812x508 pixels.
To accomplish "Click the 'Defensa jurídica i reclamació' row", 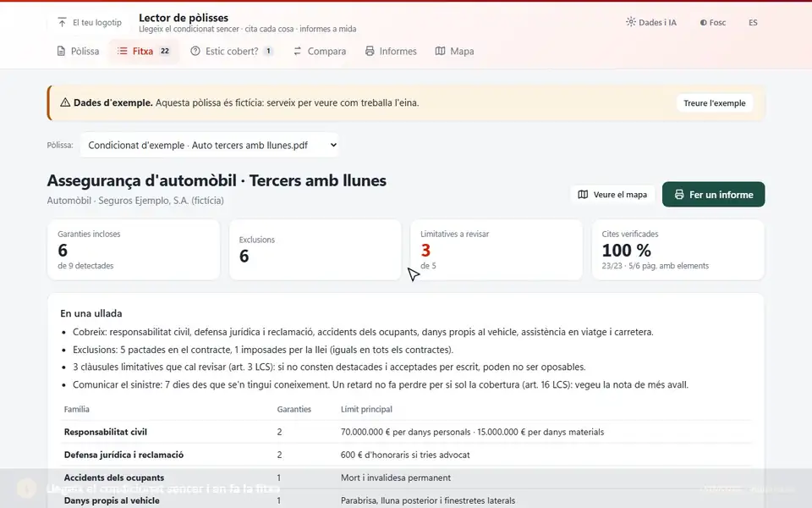I will pos(406,455).
